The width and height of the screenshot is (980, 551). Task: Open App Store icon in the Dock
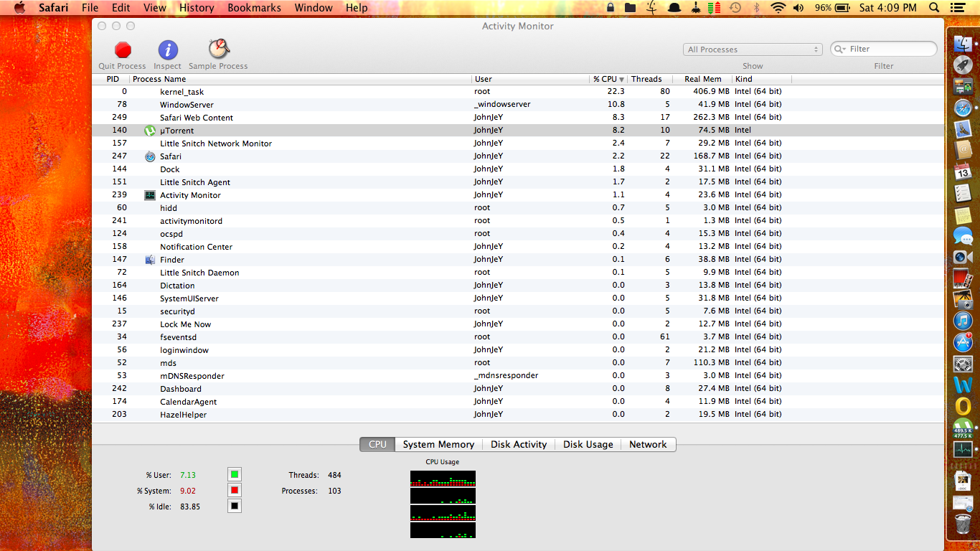(x=963, y=342)
